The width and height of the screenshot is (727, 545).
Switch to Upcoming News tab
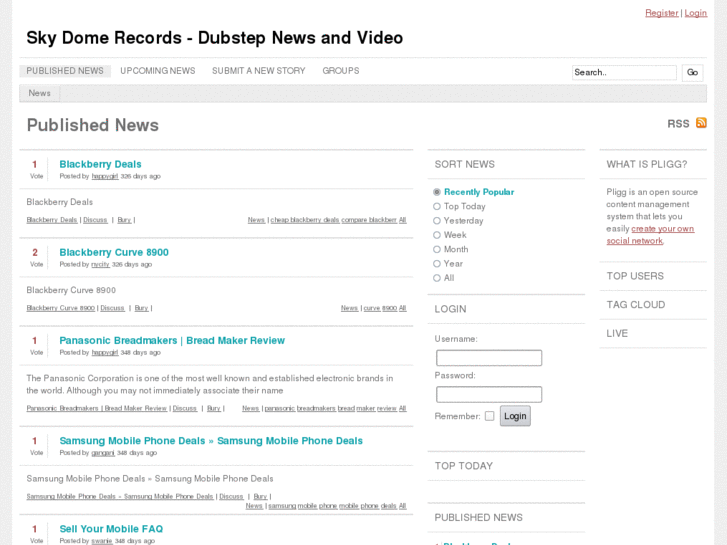coord(158,71)
